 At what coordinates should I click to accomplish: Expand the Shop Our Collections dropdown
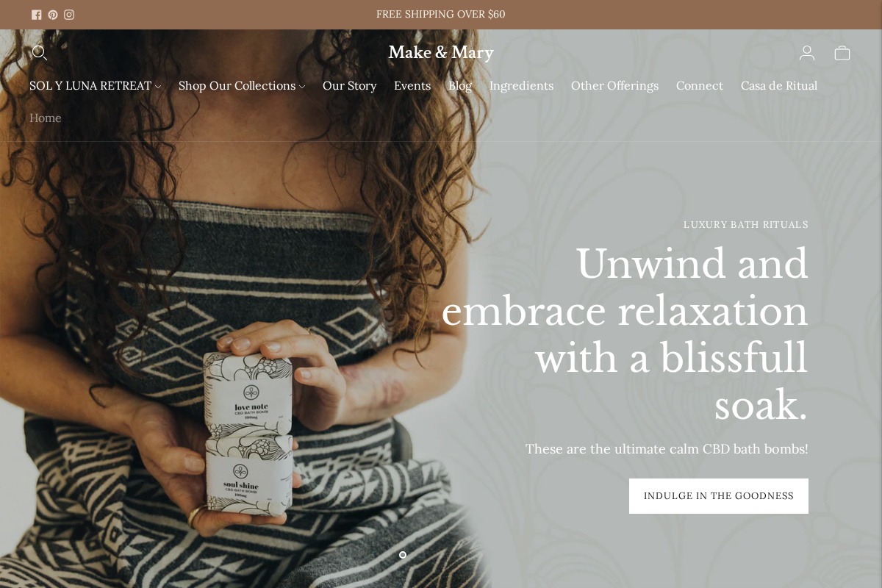[x=241, y=86]
